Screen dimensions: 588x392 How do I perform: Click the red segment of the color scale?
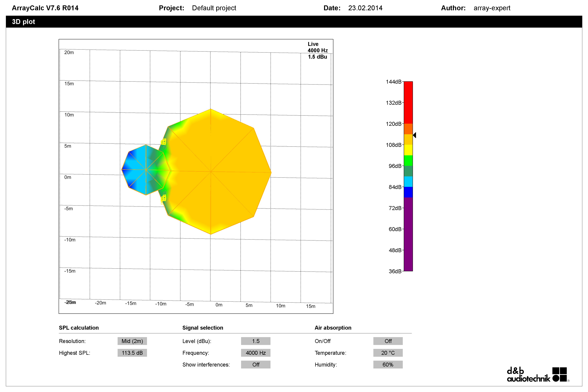408,103
